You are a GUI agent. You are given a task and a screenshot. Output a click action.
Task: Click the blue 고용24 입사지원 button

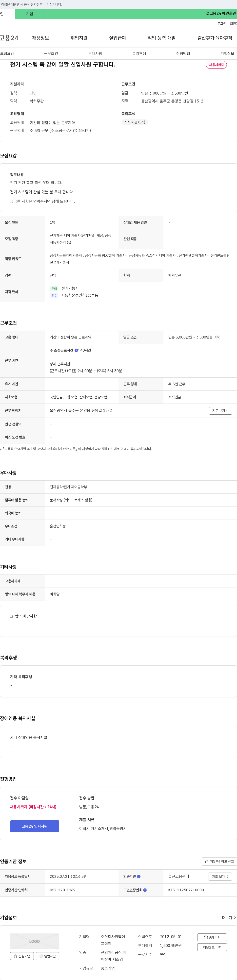(35, 826)
